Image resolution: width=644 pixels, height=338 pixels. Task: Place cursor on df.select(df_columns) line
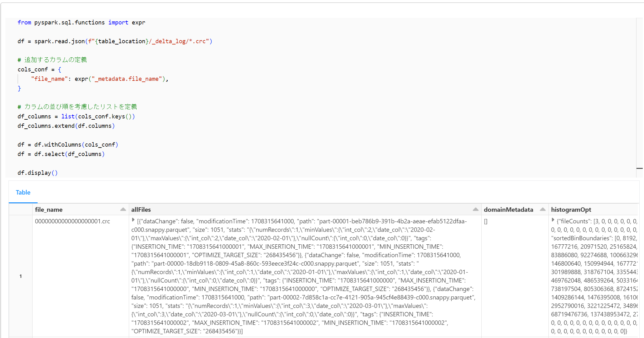(x=61, y=154)
